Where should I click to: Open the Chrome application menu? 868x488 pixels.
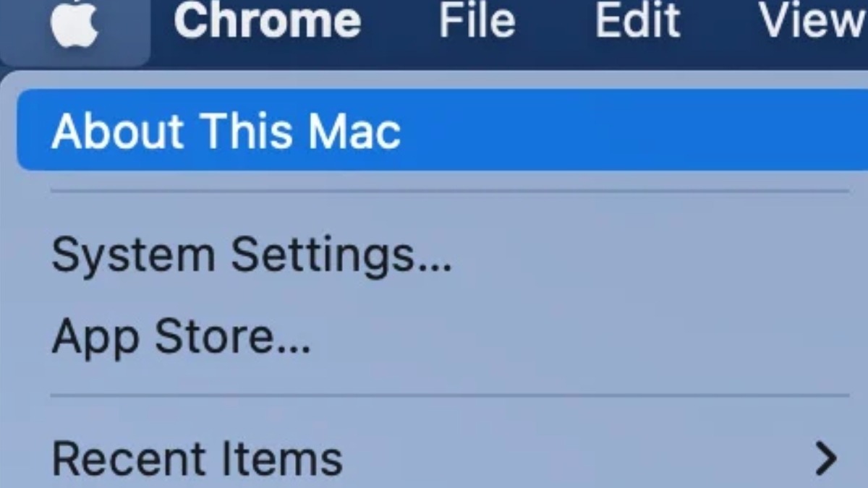tap(268, 20)
